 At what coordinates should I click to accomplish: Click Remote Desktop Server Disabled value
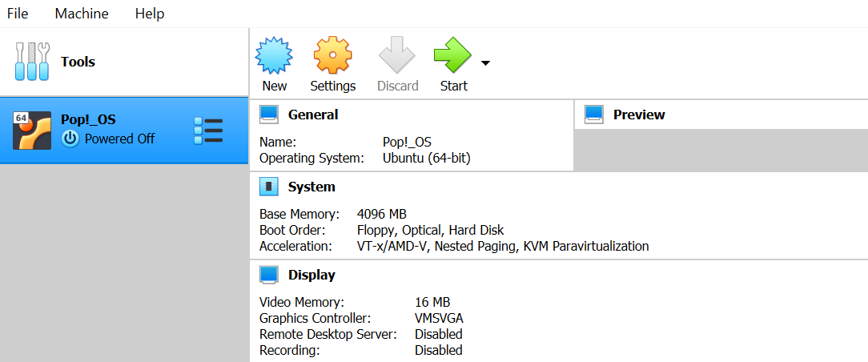(439, 334)
